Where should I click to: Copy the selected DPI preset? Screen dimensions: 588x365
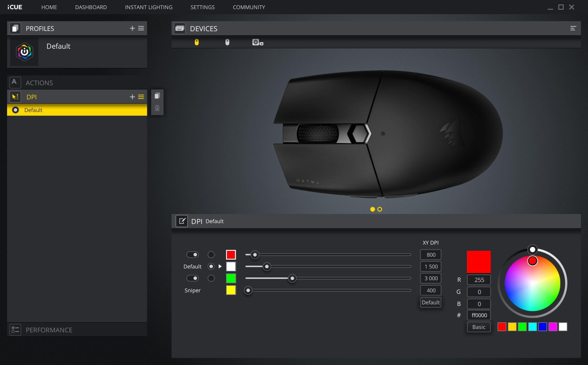(157, 96)
